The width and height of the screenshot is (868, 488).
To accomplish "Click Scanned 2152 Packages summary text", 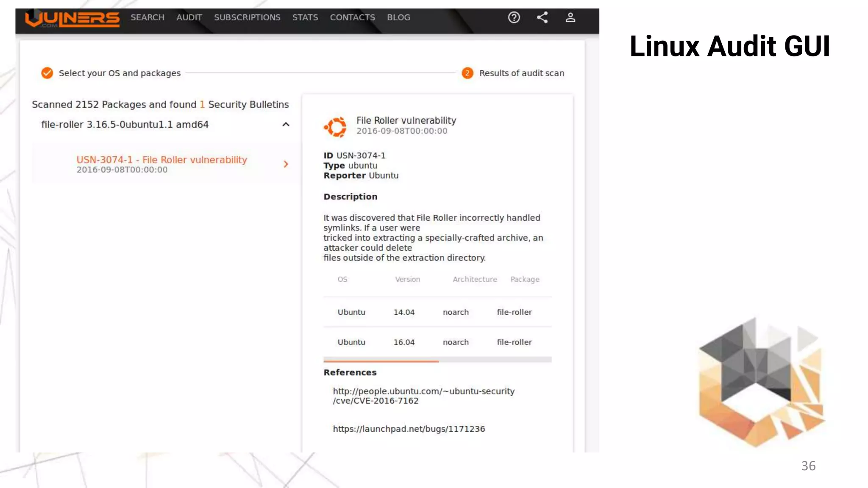I will click(x=160, y=105).
